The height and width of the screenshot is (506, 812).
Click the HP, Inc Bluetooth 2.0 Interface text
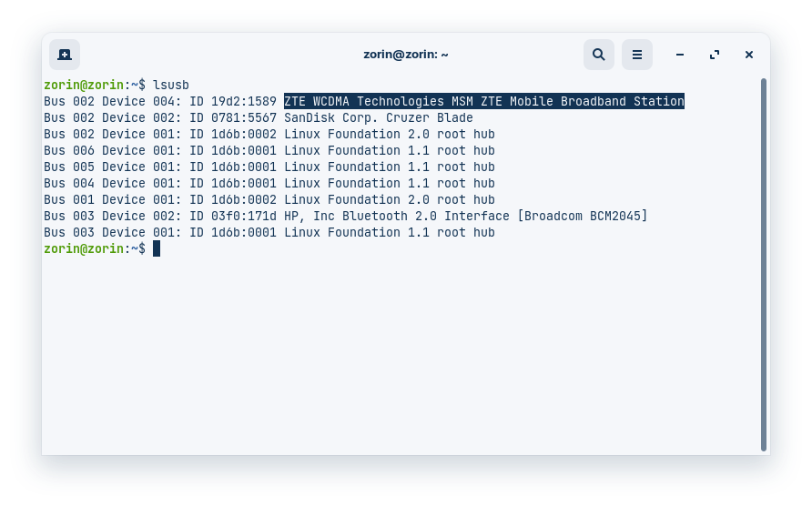[x=414, y=216]
